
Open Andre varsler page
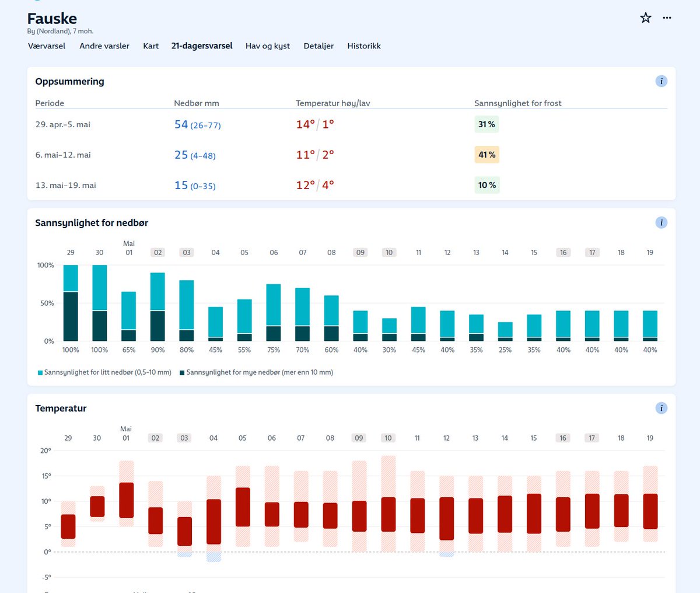click(104, 46)
